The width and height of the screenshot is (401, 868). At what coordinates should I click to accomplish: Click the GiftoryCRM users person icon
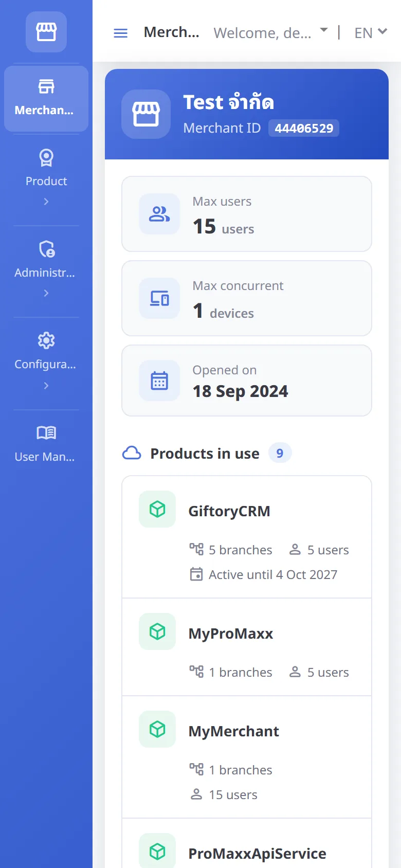point(295,549)
